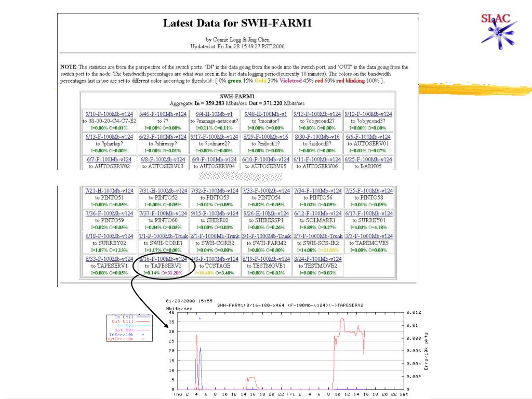This screenshot has width=532, height=399.
Task: Click port link 9/15-F-100Mb-v124
Action: coord(215,214)
